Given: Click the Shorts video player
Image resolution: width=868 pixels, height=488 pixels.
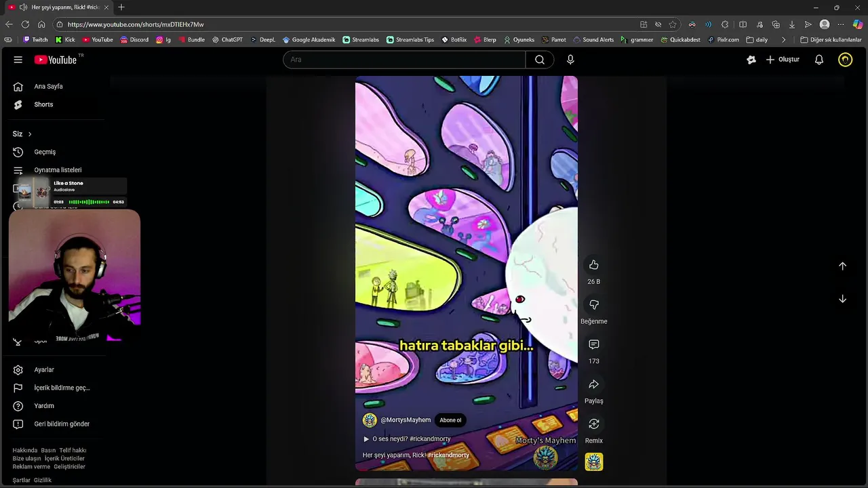Looking at the screenshot, I should click(x=467, y=273).
